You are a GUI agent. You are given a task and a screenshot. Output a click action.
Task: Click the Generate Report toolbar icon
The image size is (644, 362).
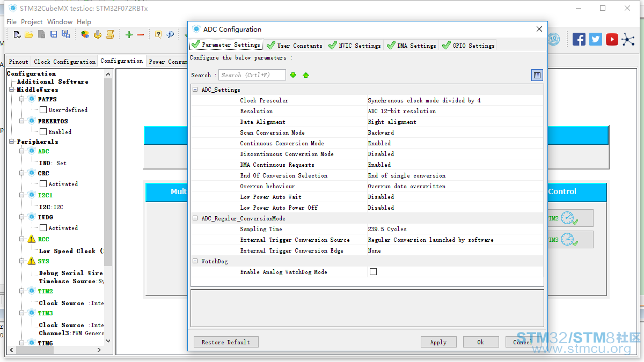coord(85,34)
